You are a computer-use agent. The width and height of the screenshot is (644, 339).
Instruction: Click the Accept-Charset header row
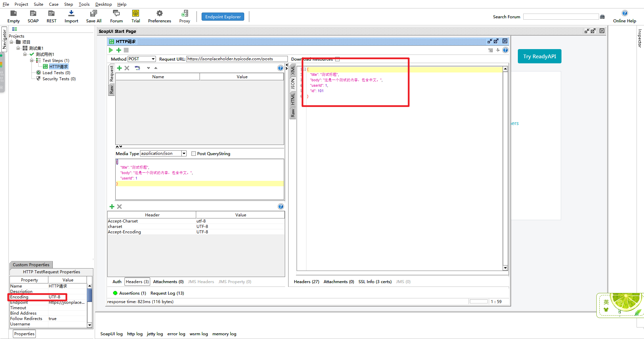point(196,221)
